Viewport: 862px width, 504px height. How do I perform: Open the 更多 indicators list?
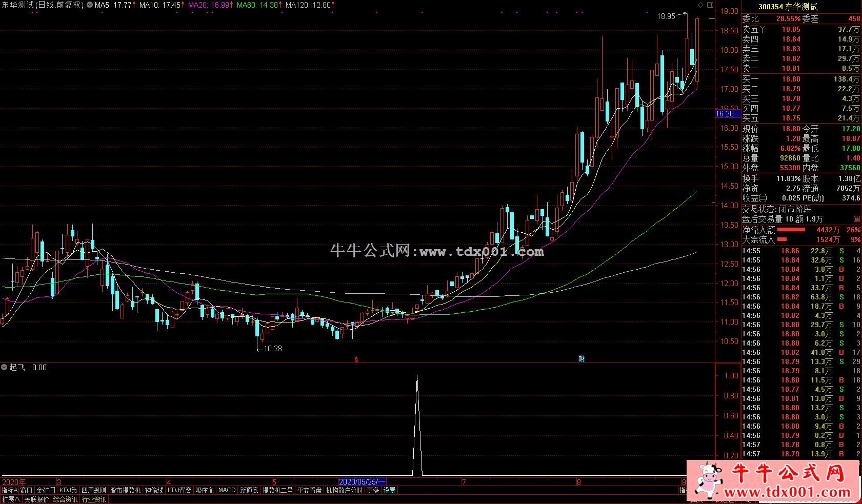[x=373, y=491]
